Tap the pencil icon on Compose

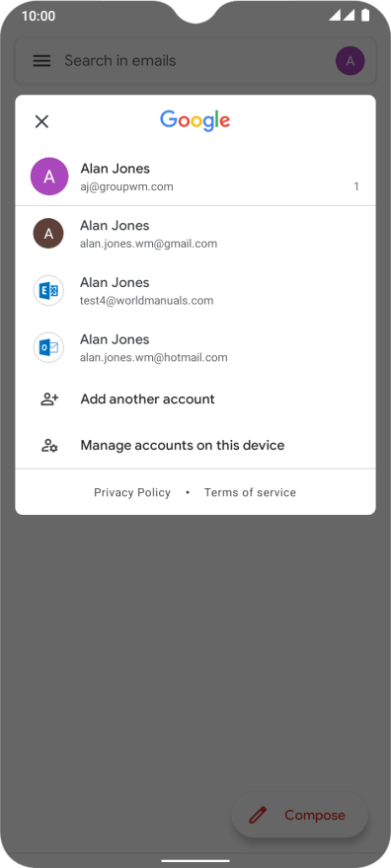click(258, 815)
